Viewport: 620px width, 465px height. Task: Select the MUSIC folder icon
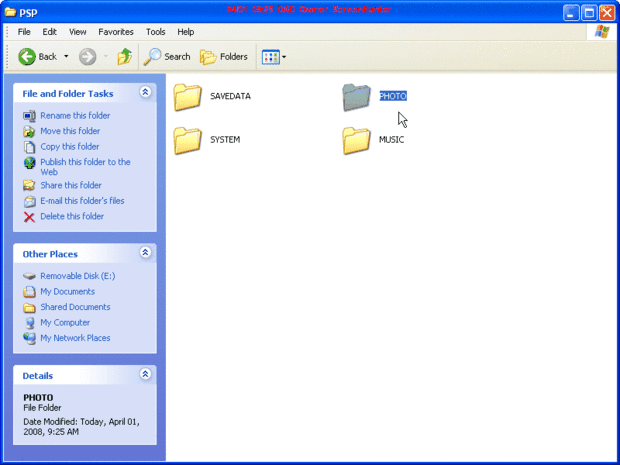[356, 140]
